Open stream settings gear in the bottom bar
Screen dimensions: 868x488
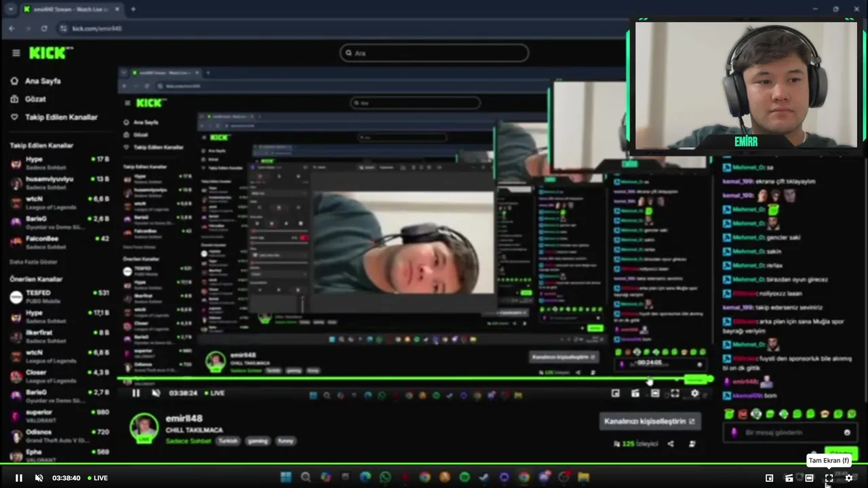click(x=848, y=478)
